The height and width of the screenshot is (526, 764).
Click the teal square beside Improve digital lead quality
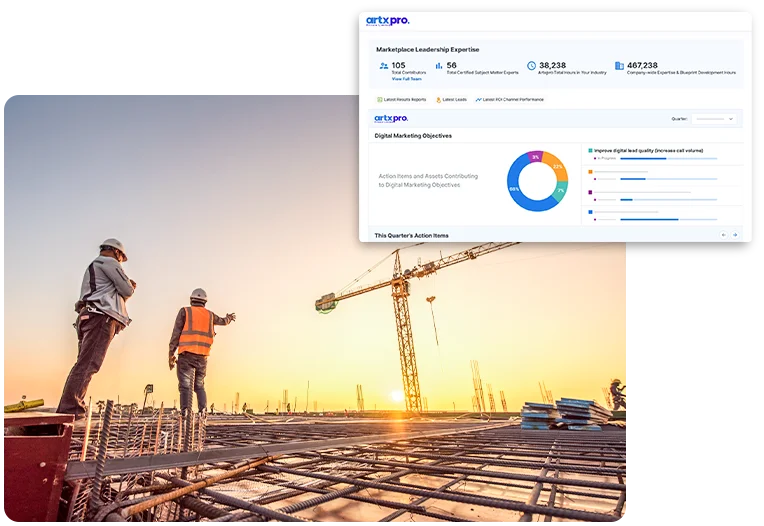tap(591, 150)
